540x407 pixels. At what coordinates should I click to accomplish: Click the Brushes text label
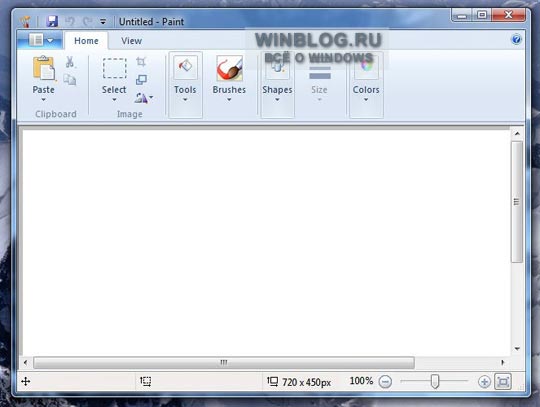tap(229, 90)
